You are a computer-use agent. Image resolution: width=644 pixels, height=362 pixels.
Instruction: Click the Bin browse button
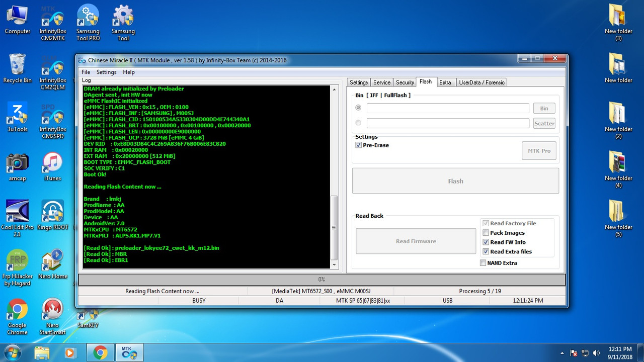coord(544,108)
